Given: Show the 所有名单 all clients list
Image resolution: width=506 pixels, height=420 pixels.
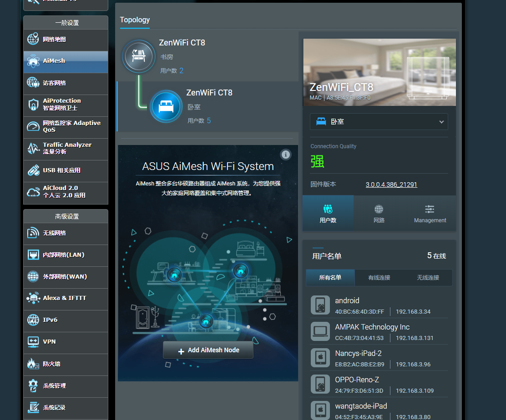Looking at the screenshot, I should 330,278.
